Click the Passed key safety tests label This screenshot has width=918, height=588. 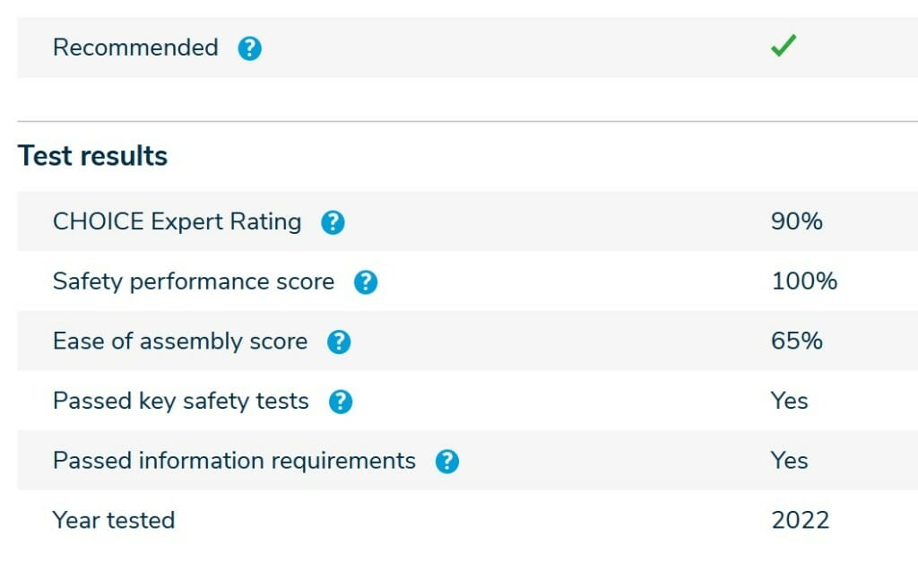pyautogui.click(x=180, y=401)
